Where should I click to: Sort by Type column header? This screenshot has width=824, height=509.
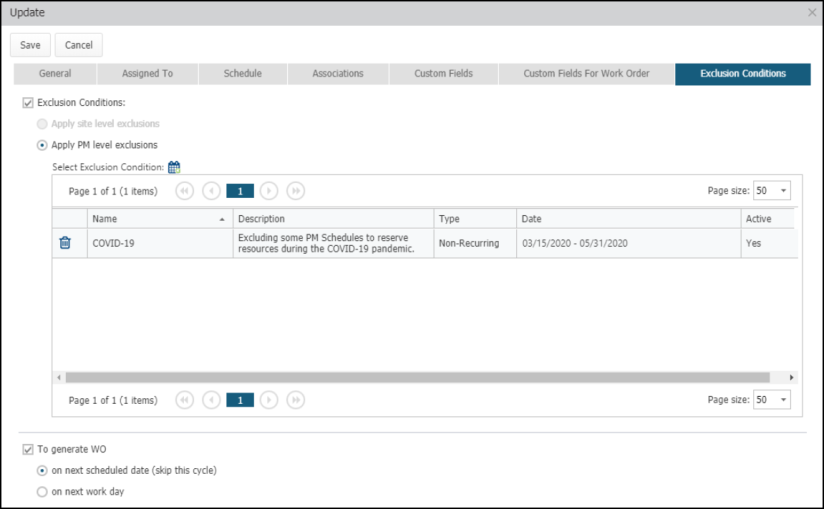pyautogui.click(x=475, y=219)
